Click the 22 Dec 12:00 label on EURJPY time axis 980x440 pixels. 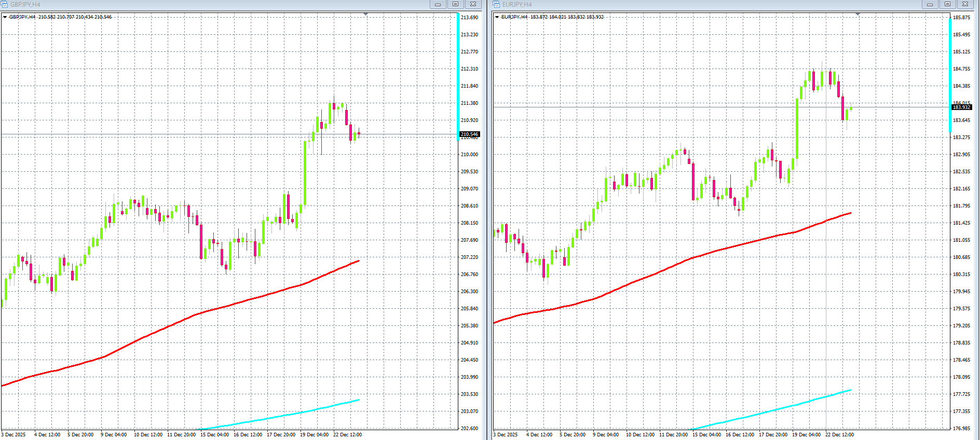click(x=839, y=435)
